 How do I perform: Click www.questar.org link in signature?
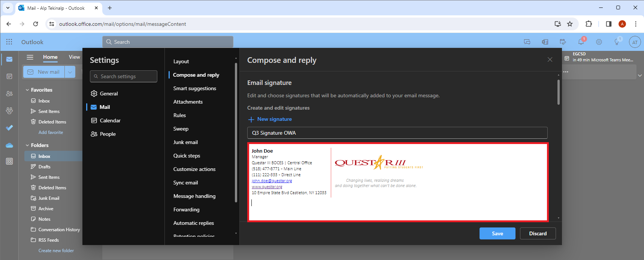pyautogui.click(x=267, y=187)
